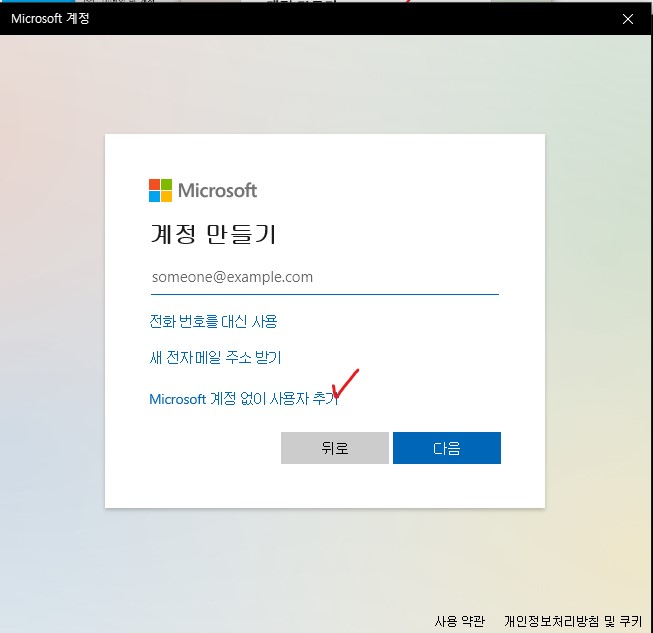Click the someone@example.com email input field

pyautogui.click(x=324, y=278)
